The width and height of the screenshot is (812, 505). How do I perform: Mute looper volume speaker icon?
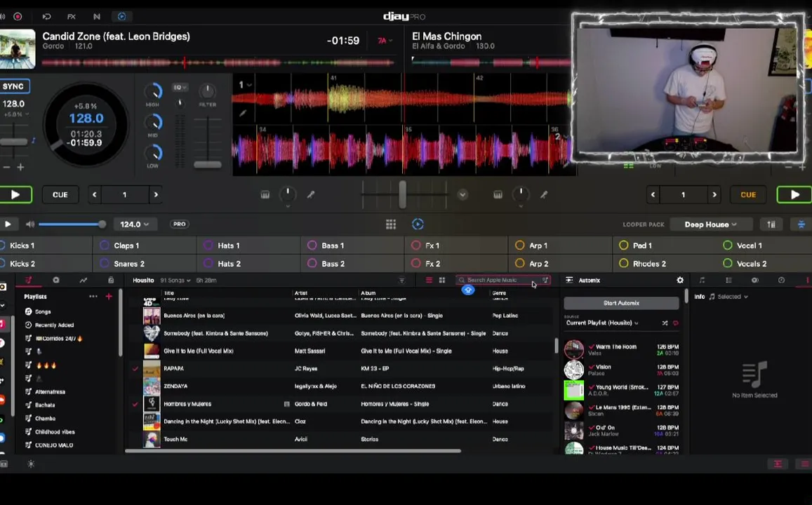[30, 224]
